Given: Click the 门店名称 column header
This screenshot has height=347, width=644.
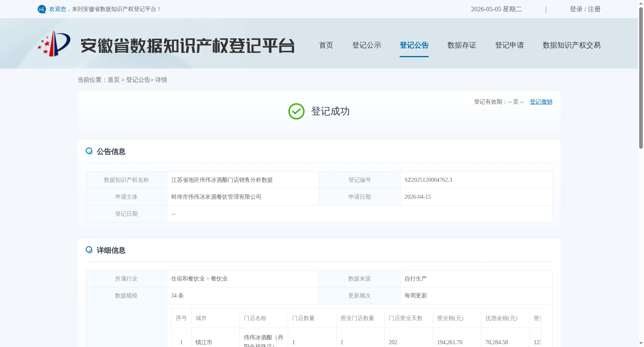Looking at the screenshot, I should [255, 318].
